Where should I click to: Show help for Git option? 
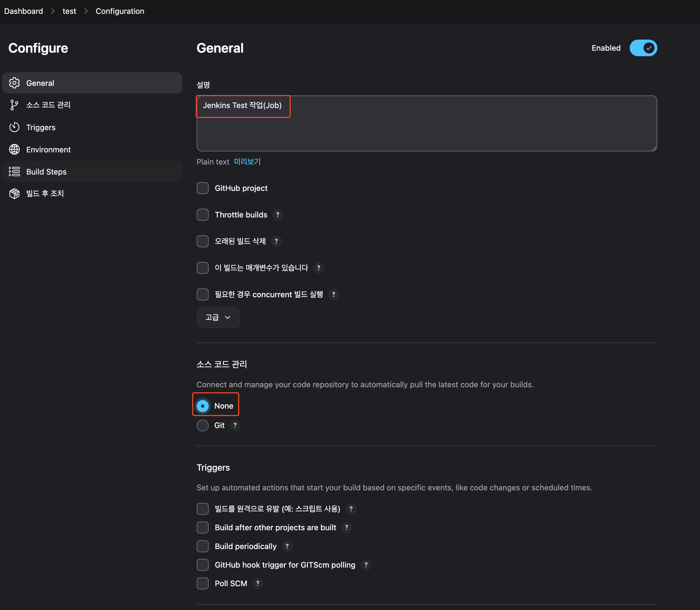235,425
